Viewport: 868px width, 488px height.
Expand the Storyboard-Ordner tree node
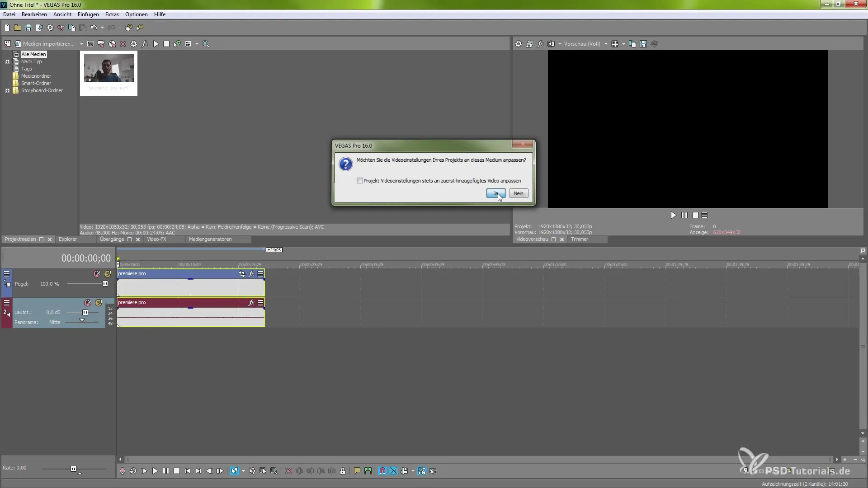7,91
